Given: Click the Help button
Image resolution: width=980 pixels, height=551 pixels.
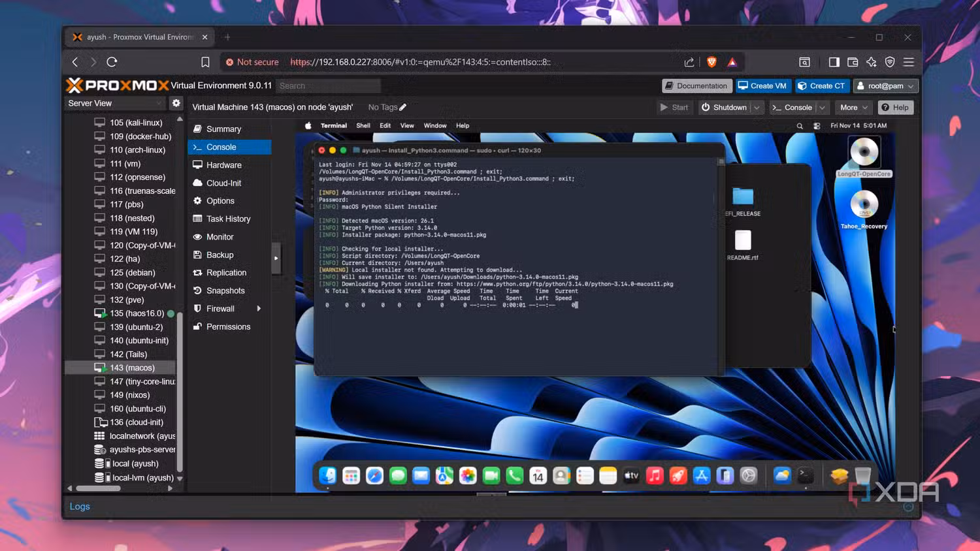Looking at the screenshot, I should (895, 108).
